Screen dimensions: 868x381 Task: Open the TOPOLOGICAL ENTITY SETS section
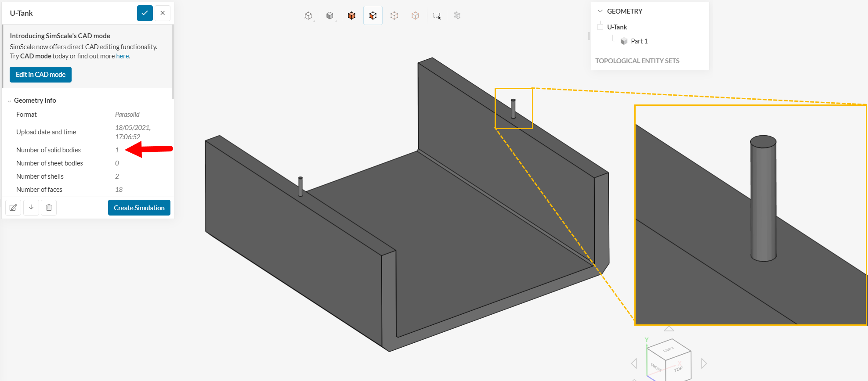coord(637,61)
